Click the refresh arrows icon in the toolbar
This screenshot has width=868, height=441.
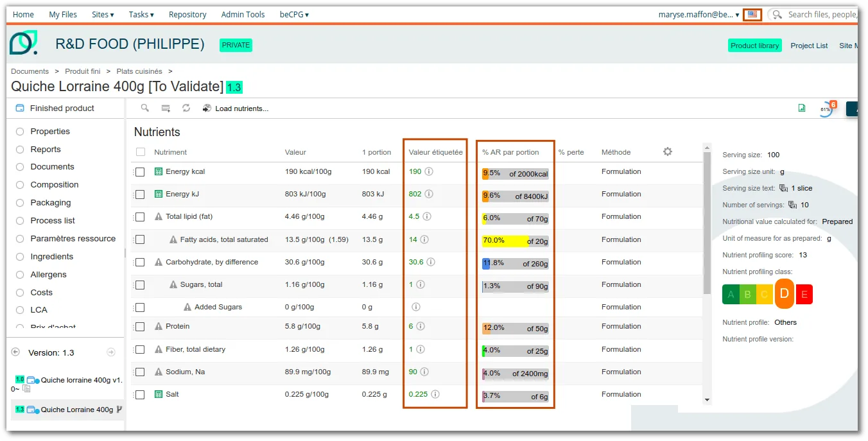point(186,108)
